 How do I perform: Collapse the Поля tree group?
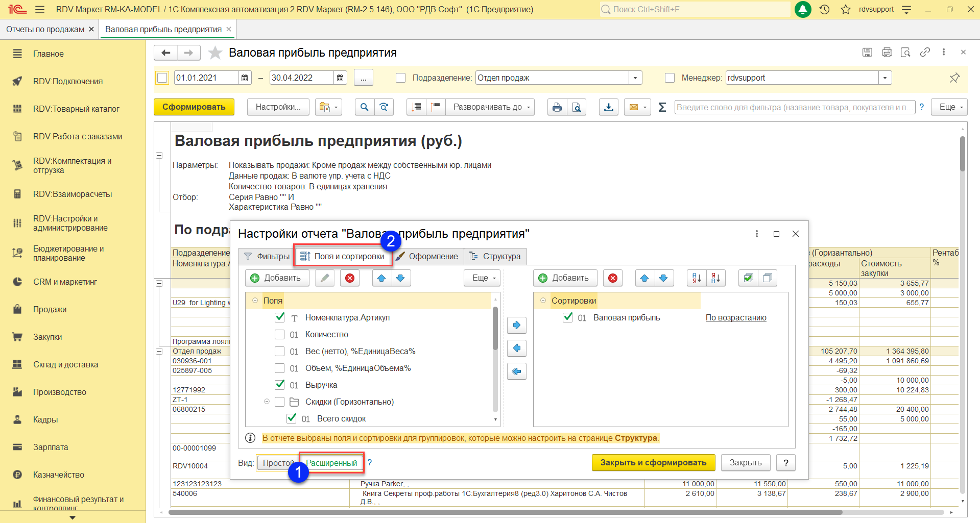click(255, 301)
